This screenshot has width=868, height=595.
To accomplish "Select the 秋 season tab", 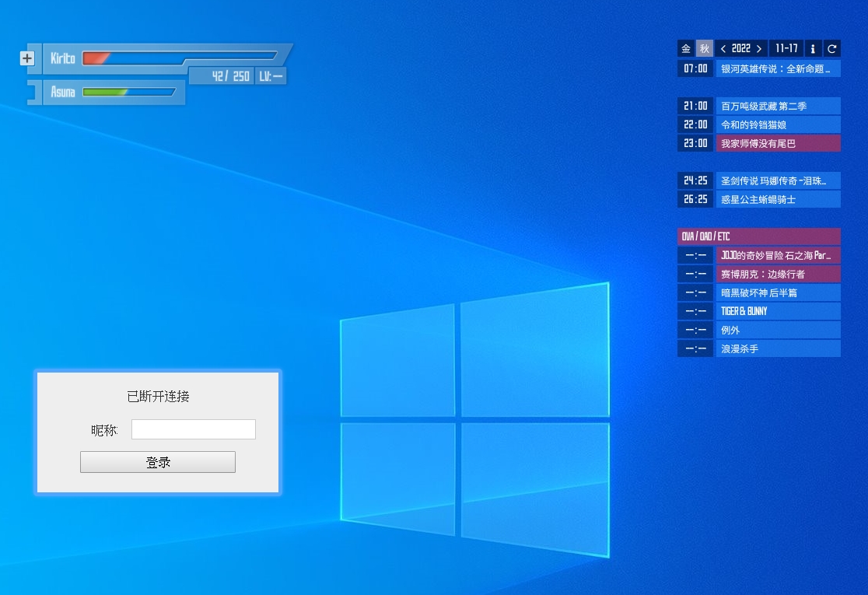I will [x=704, y=49].
